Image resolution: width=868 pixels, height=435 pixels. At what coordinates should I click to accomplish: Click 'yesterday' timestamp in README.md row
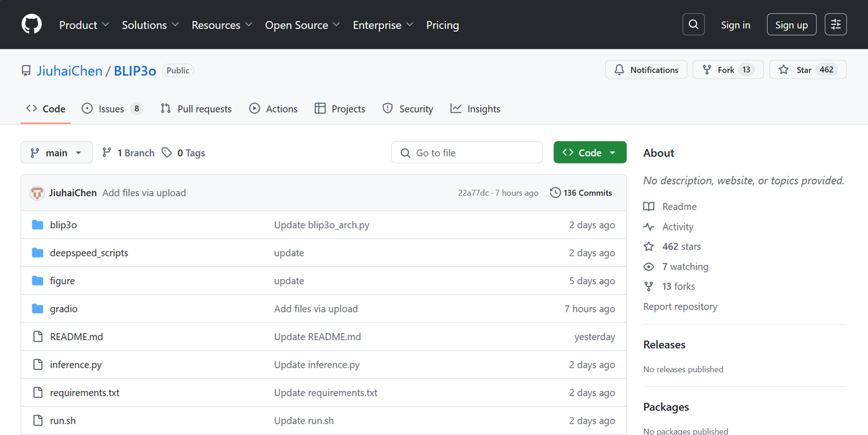coord(595,337)
